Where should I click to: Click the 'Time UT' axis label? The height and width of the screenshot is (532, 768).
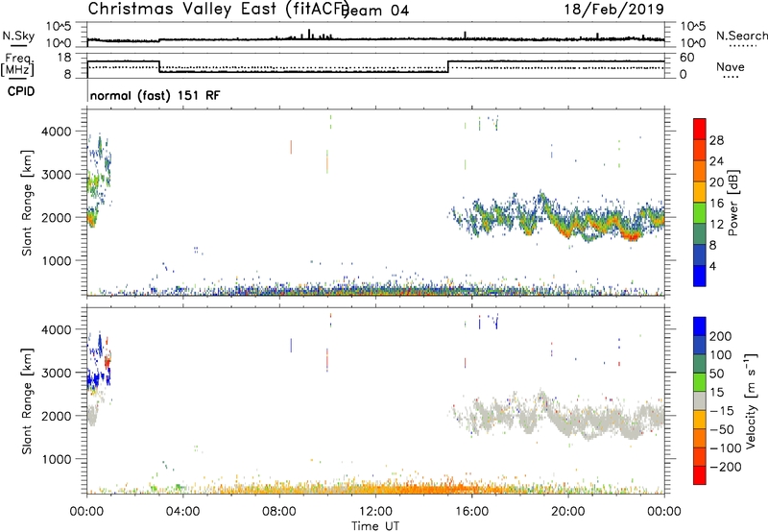[375, 525]
